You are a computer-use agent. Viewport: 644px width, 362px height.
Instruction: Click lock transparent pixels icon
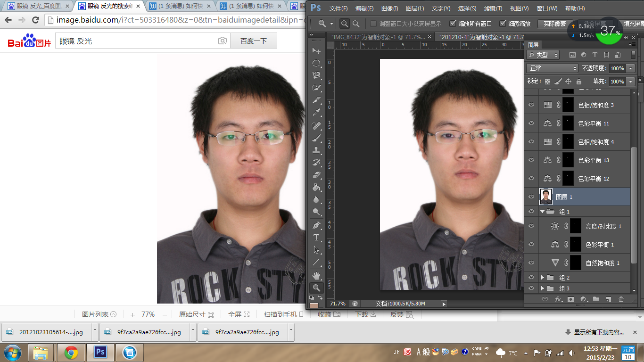click(547, 82)
